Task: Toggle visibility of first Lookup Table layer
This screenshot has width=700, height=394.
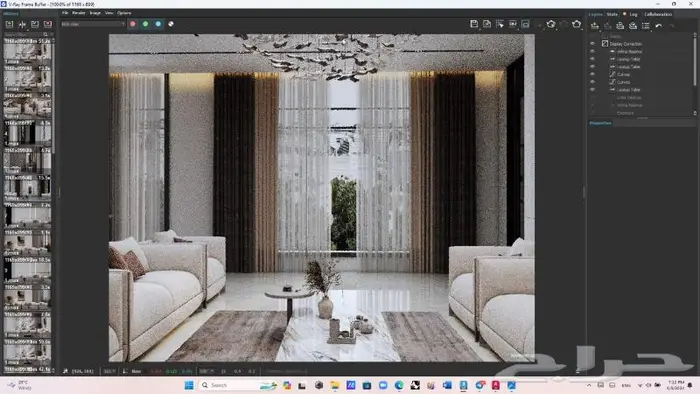Action: click(592, 59)
